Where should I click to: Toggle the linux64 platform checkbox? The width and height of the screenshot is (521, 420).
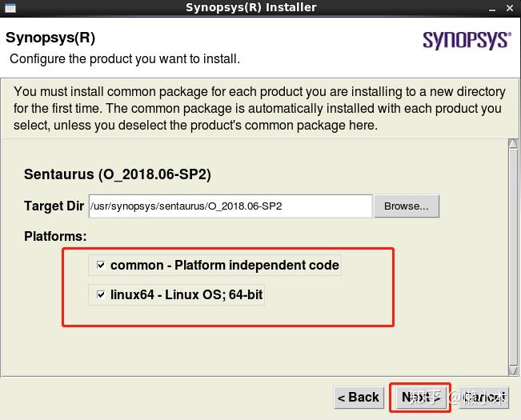coord(101,294)
